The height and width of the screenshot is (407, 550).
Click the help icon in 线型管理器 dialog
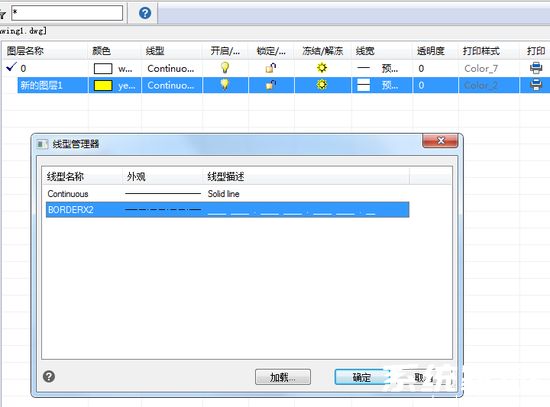(49, 376)
